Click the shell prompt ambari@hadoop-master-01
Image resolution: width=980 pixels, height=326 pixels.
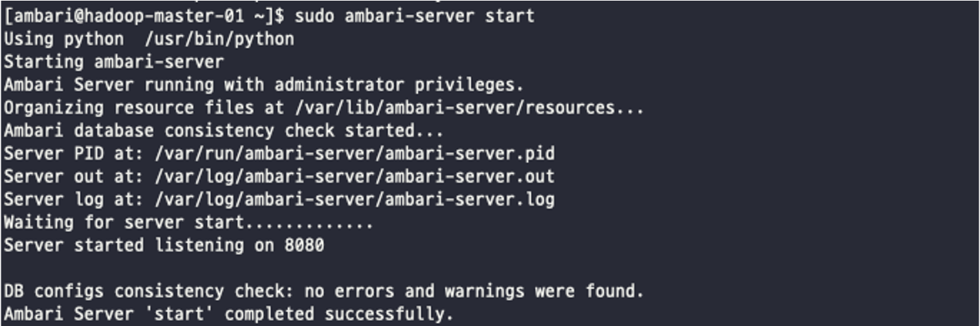click(130, 15)
